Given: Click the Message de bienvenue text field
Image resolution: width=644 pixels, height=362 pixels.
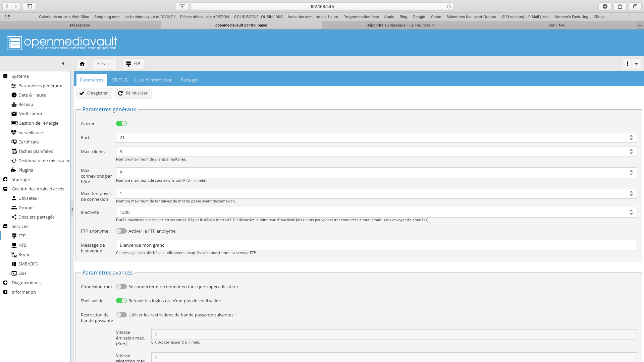Looking at the screenshot, I should tap(376, 245).
